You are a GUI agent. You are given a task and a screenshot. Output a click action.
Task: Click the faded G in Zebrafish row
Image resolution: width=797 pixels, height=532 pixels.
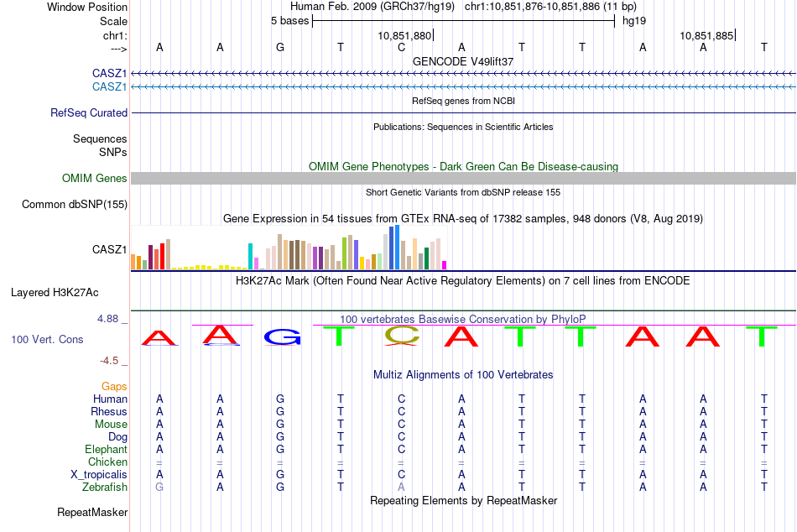(159, 488)
